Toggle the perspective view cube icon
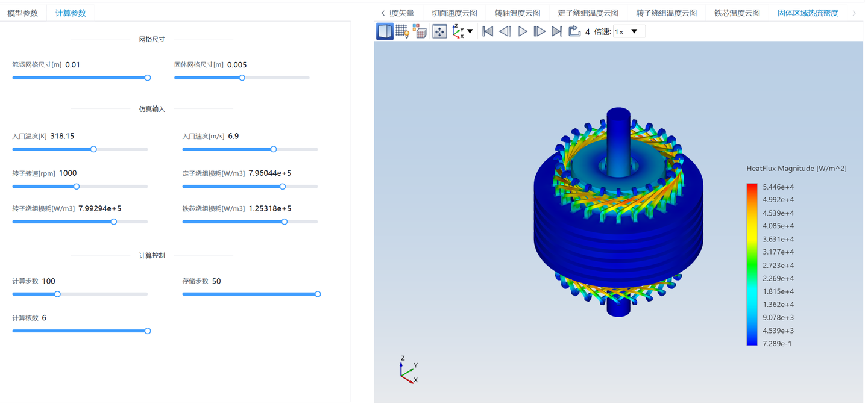The image size is (868, 407). 385,31
